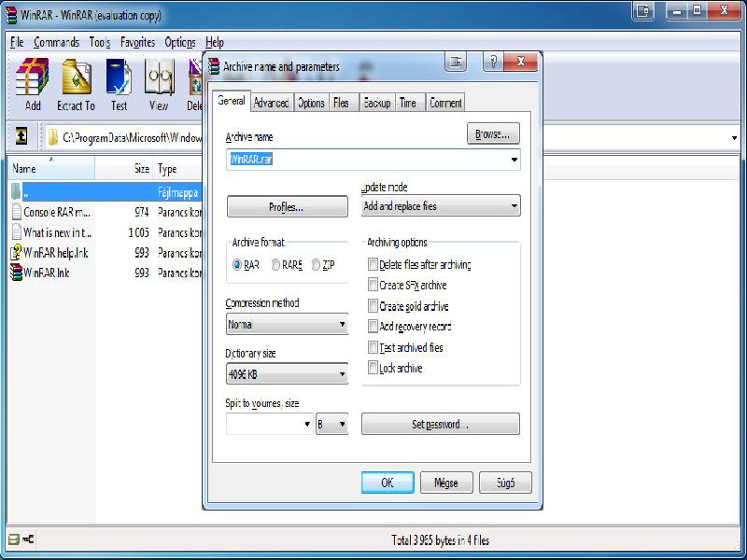Check Test archived files
Viewport: 747px width, 560px height.
click(373, 347)
